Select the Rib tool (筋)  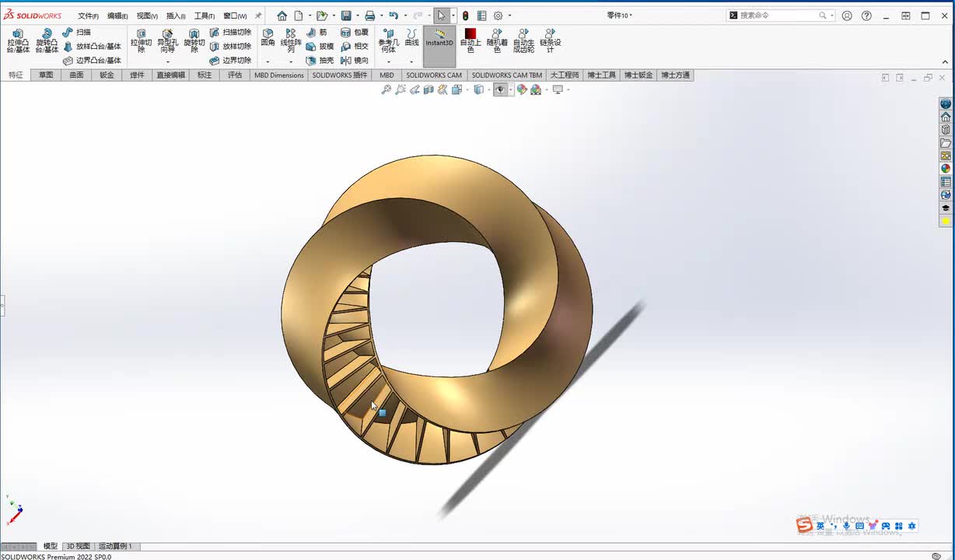[x=317, y=33]
